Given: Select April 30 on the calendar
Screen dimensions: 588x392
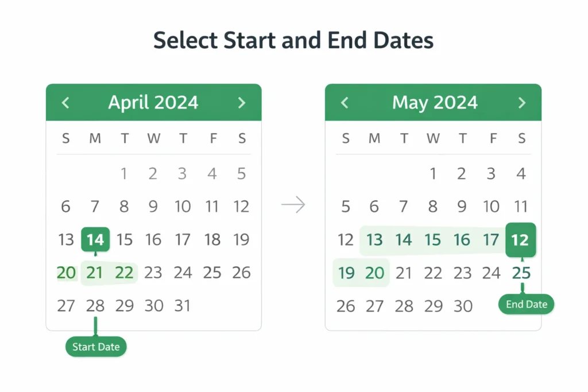Looking at the screenshot, I should point(153,305).
